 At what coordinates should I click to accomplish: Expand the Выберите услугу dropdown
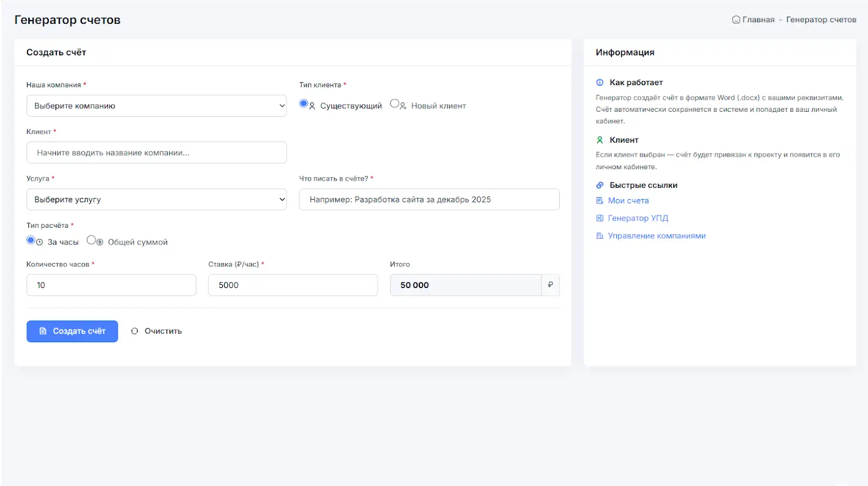(156, 200)
